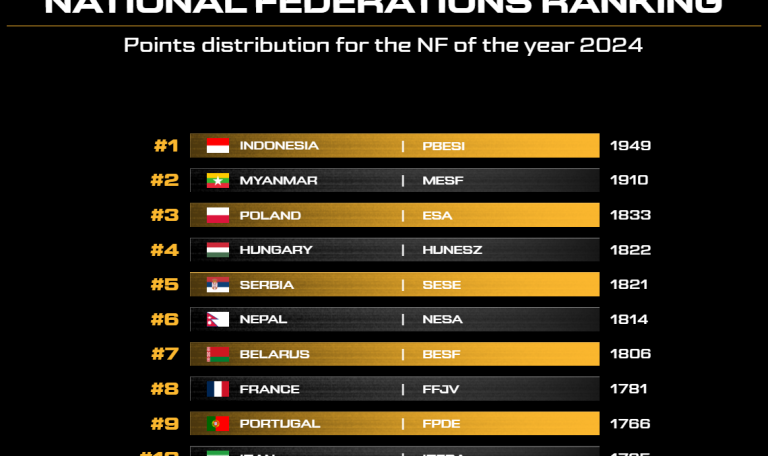This screenshot has width=768, height=456.
Task: Click the #3 rank label
Action: (x=164, y=215)
